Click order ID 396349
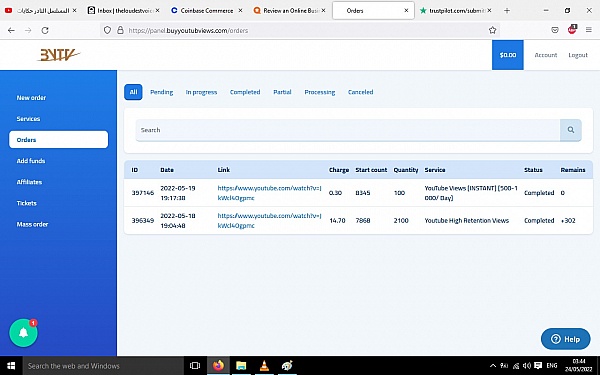Screen dimensions: 600x375 [x=143, y=221]
